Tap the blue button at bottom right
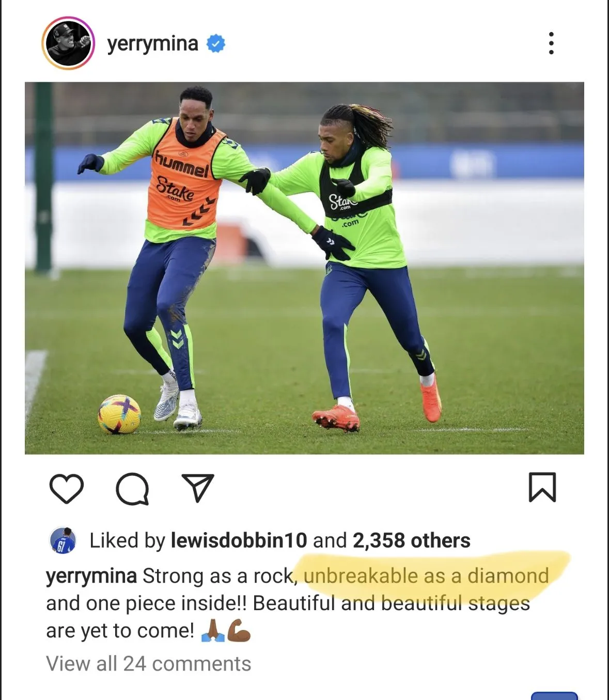 click(554, 695)
